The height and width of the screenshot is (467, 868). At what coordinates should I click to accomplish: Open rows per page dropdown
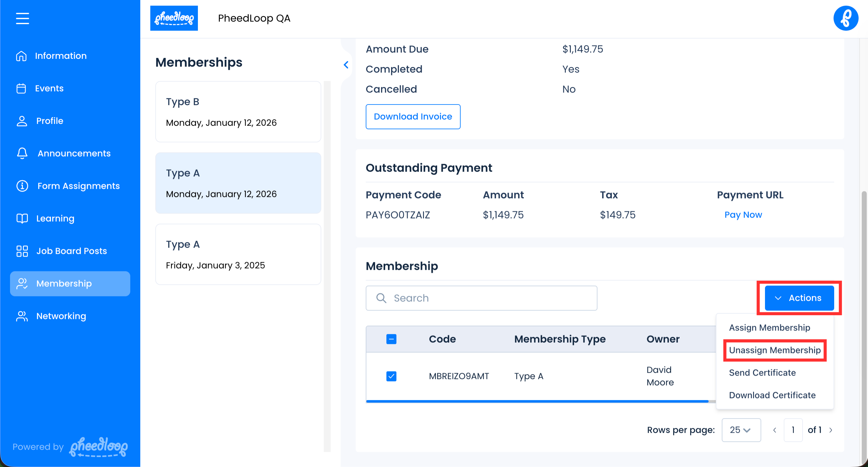coord(741,430)
